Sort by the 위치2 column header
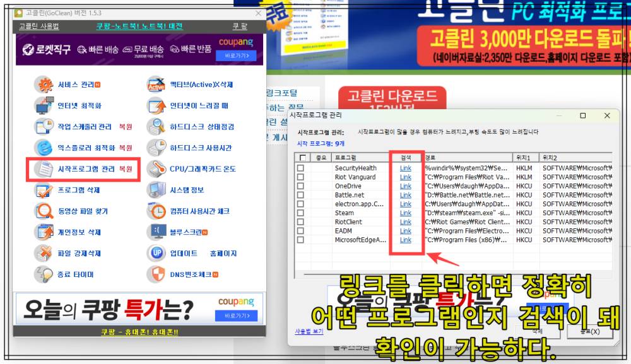This screenshot has height=364, width=631. [x=576, y=158]
